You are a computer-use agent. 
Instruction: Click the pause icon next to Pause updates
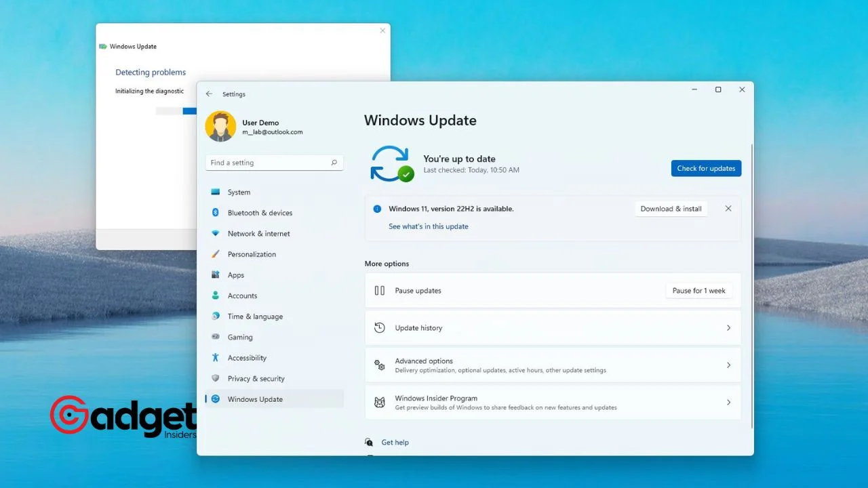(380, 291)
